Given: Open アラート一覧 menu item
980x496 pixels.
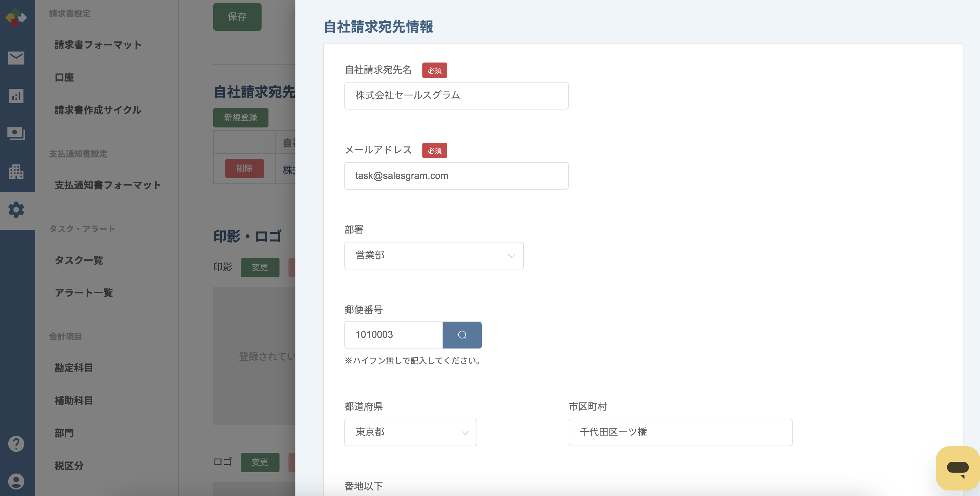Looking at the screenshot, I should (84, 293).
